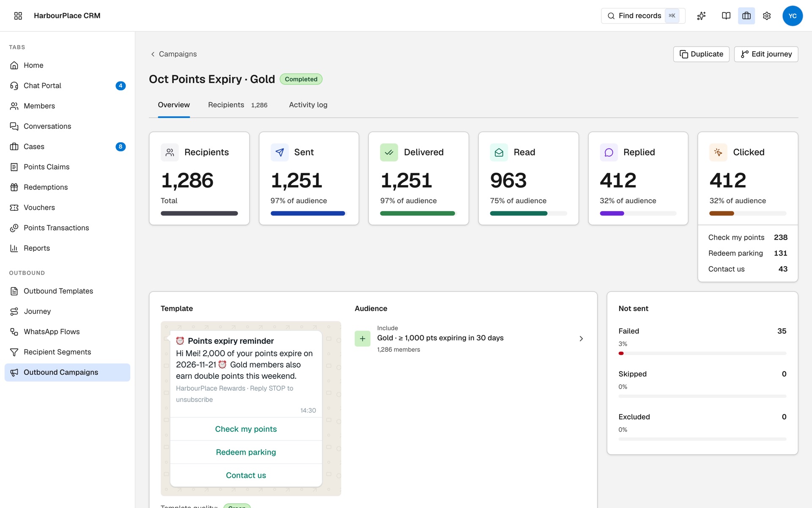Go to Reports in sidebar
Viewport: 812px width, 508px height.
point(67,248)
